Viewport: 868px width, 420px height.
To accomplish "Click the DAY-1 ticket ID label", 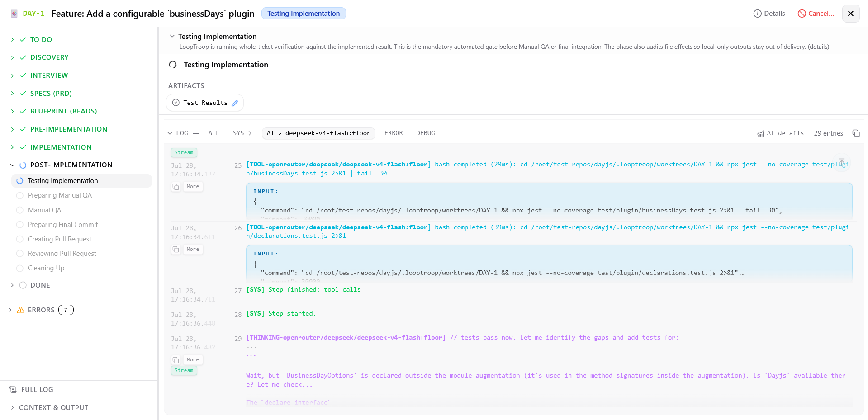I will click(33, 14).
